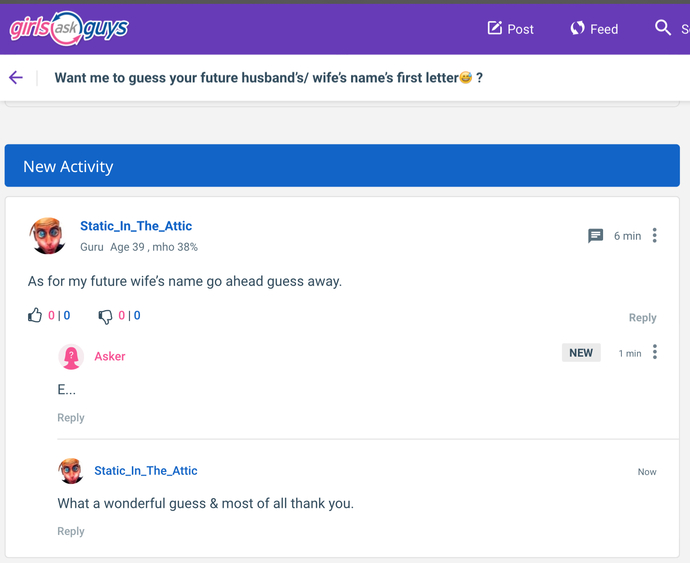
Task: Click 'As for my future wife's name' text
Action: pyautogui.click(x=185, y=281)
